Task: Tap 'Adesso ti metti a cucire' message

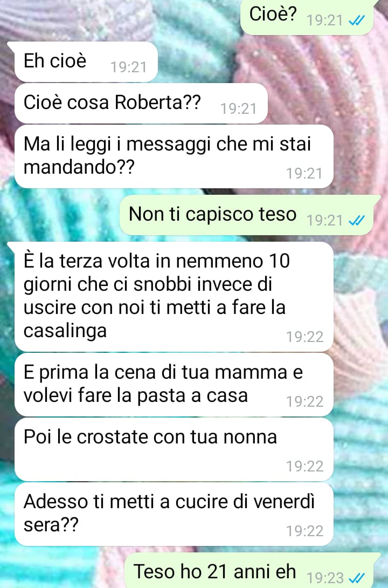Action: (x=174, y=514)
